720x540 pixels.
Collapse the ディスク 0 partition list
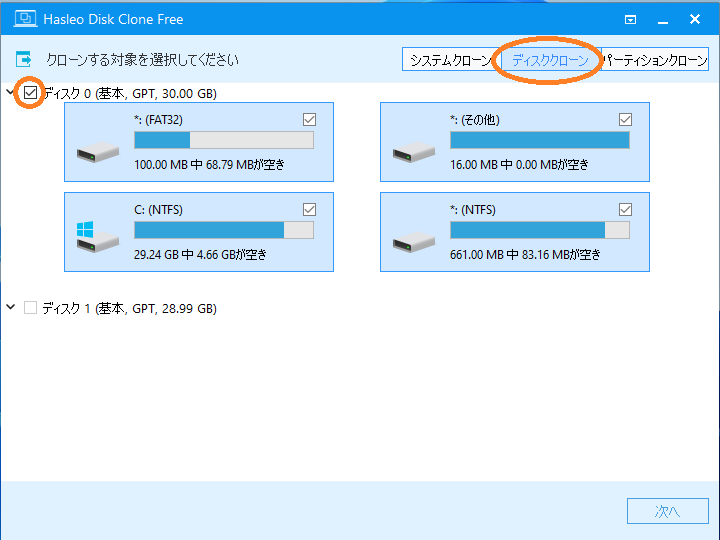point(10,92)
